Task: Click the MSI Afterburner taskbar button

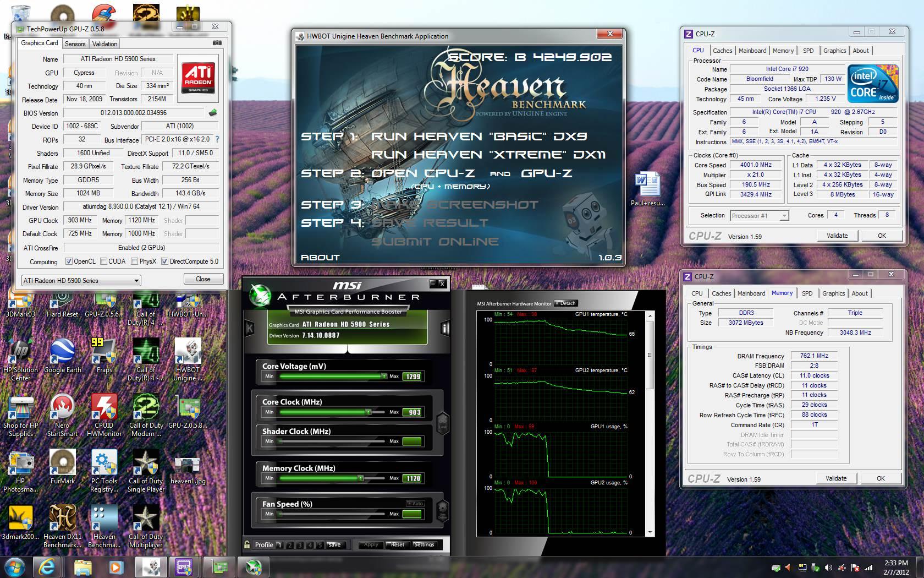Action: (x=254, y=567)
